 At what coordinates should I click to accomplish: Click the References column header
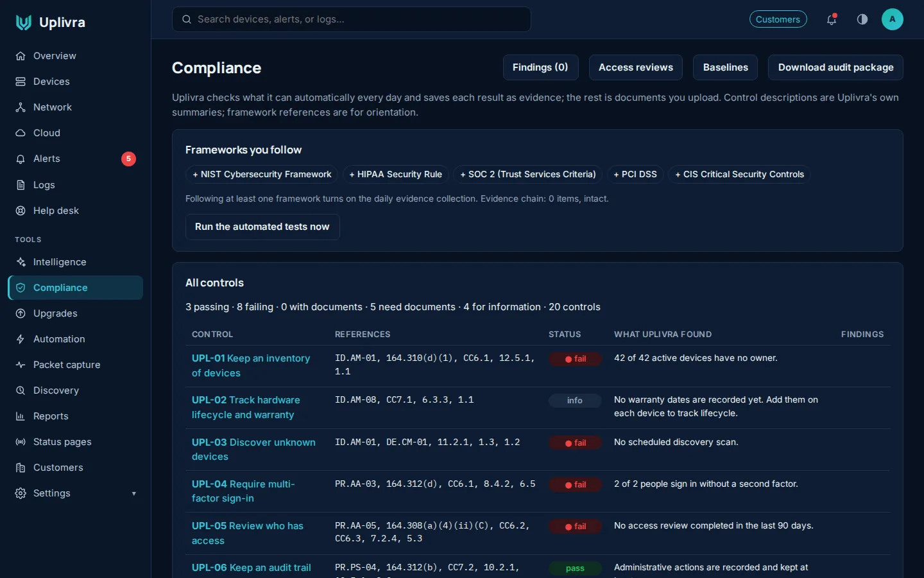tap(363, 335)
